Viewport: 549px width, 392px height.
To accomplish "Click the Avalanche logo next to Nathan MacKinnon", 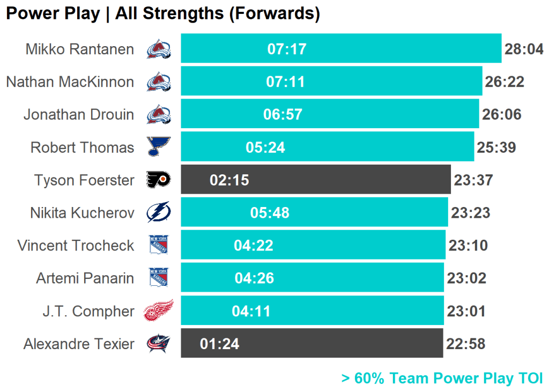I will 159,82.
